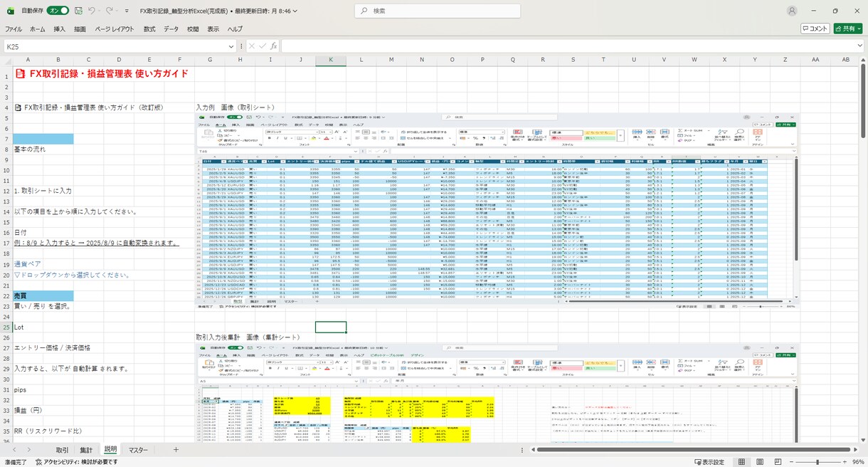Add a new sheet with plus icon
The image size is (868, 467).
pyautogui.click(x=176, y=450)
